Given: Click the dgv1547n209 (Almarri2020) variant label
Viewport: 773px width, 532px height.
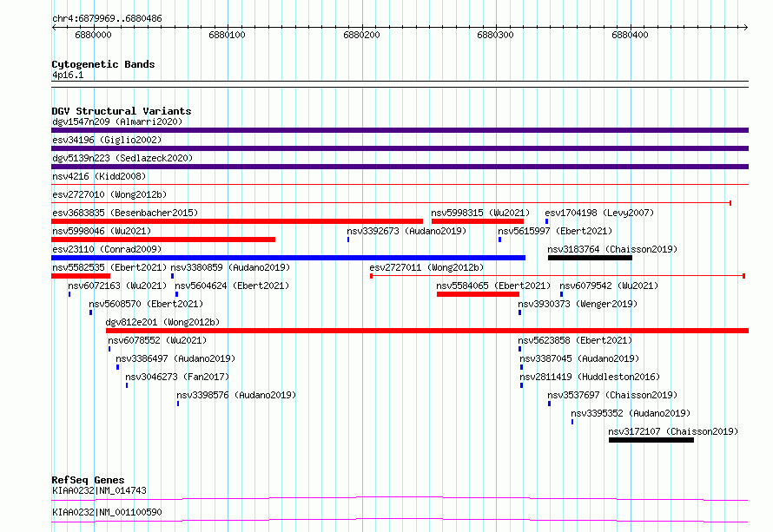Looking at the screenshot, I should tap(117, 122).
